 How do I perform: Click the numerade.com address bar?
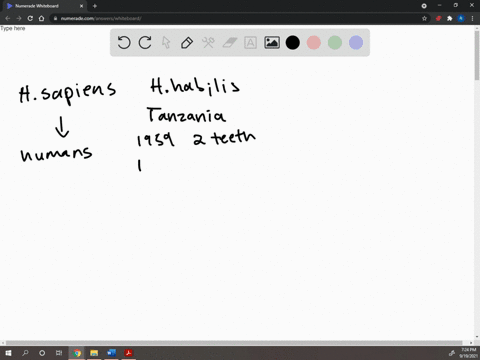[x=233, y=18]
